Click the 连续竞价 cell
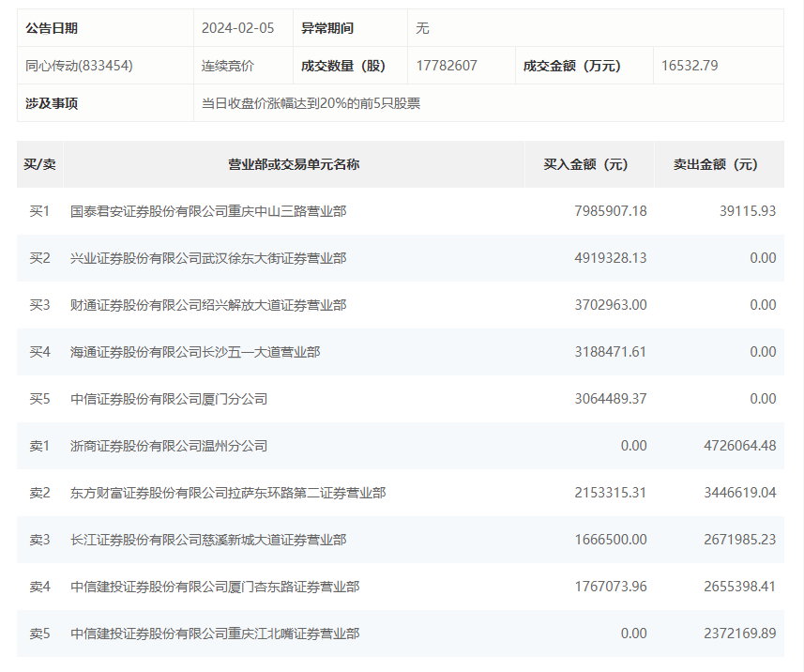This screenshot has height=672, width=804. pos(243,66)
